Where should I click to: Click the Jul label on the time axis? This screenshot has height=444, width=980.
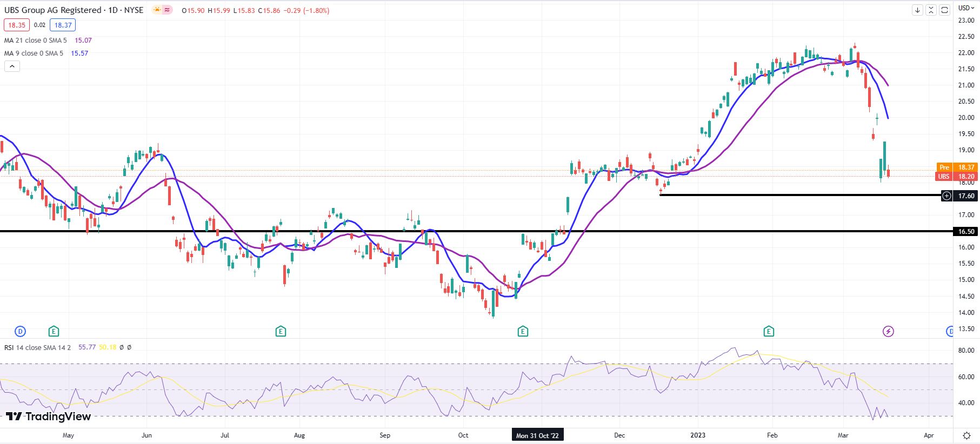point(225,435)
